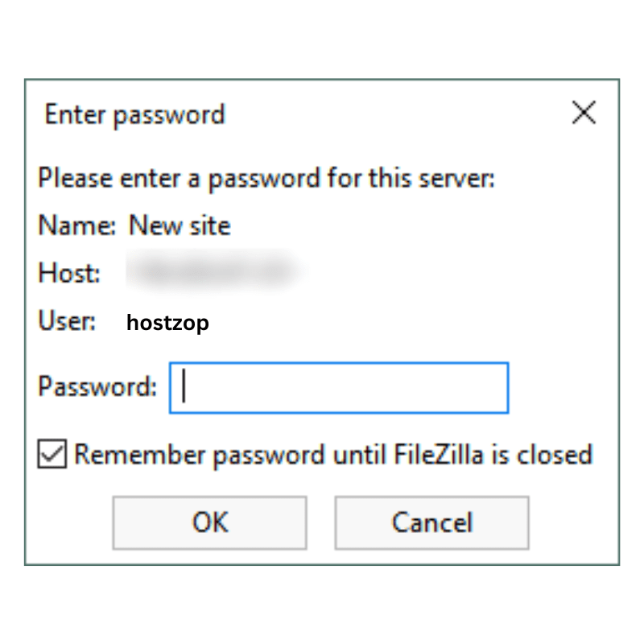Click the hostzop username text
The image size is (644, 644).
167,322
